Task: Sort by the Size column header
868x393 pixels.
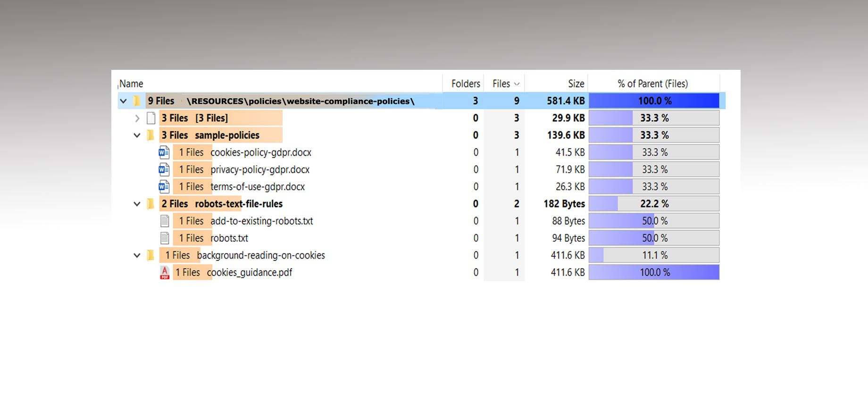Action: (x=576, y=84)
